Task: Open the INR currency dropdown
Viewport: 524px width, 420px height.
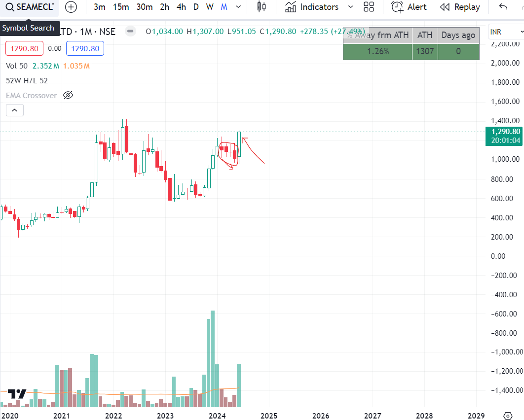Action: [x=506, y=32]
